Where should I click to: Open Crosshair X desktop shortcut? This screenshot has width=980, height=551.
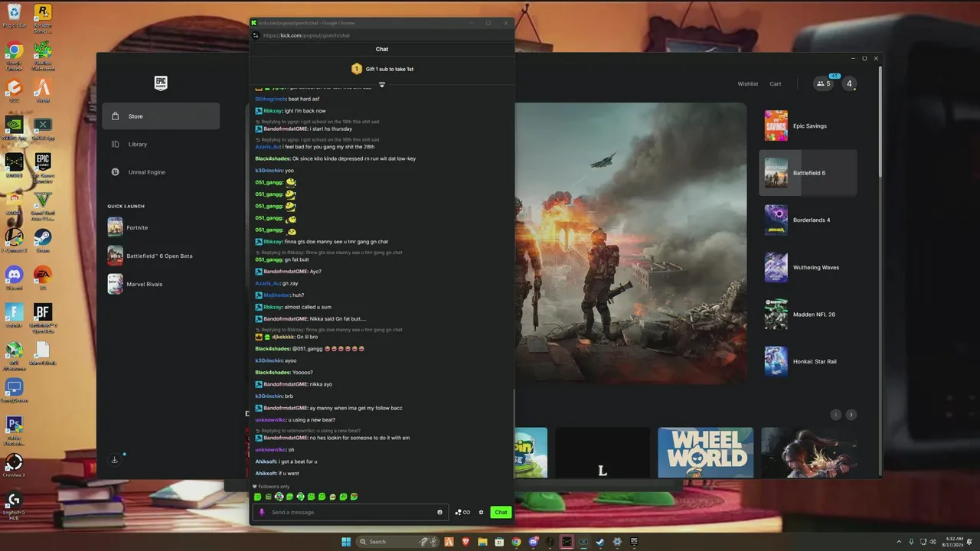(14, 465)
